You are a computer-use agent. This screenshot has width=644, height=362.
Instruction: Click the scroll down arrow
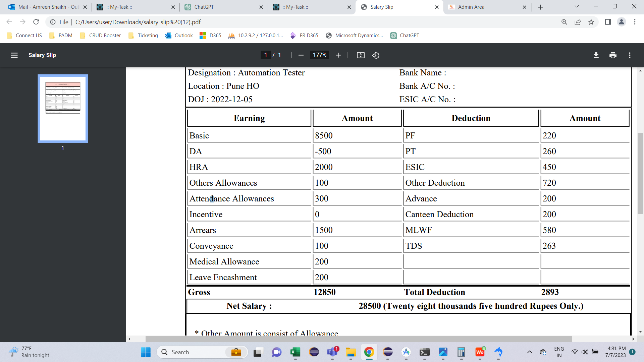[x=640, y=332]
